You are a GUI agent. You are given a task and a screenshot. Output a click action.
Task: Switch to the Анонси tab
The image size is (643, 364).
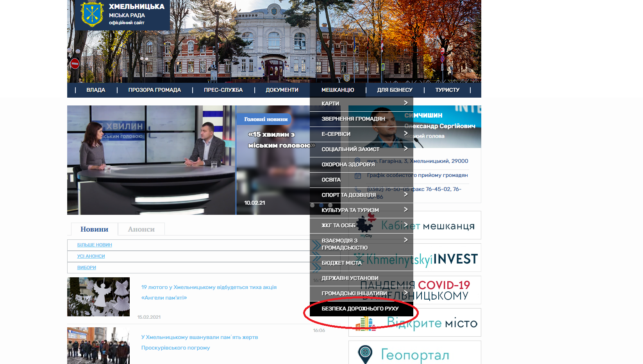pyautogui.click(x=141, y=229)
